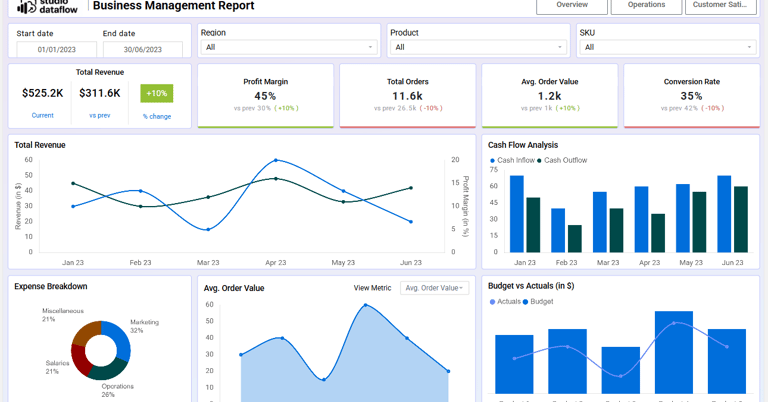Open the Product dropdown
This screenshot has height=402, width=768.
click(479, 47)
